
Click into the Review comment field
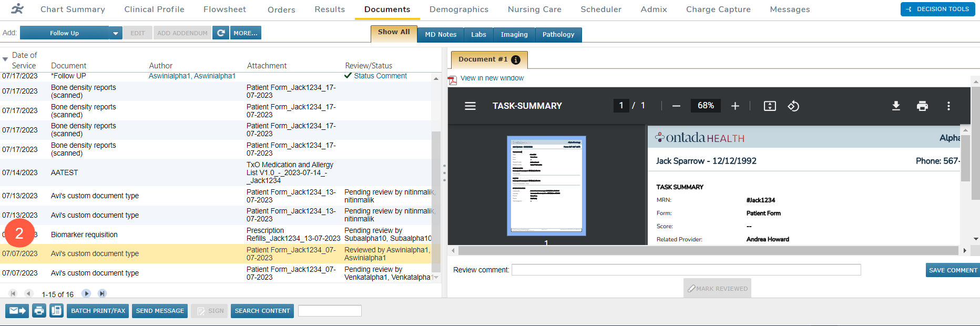[x=686, y=270]
